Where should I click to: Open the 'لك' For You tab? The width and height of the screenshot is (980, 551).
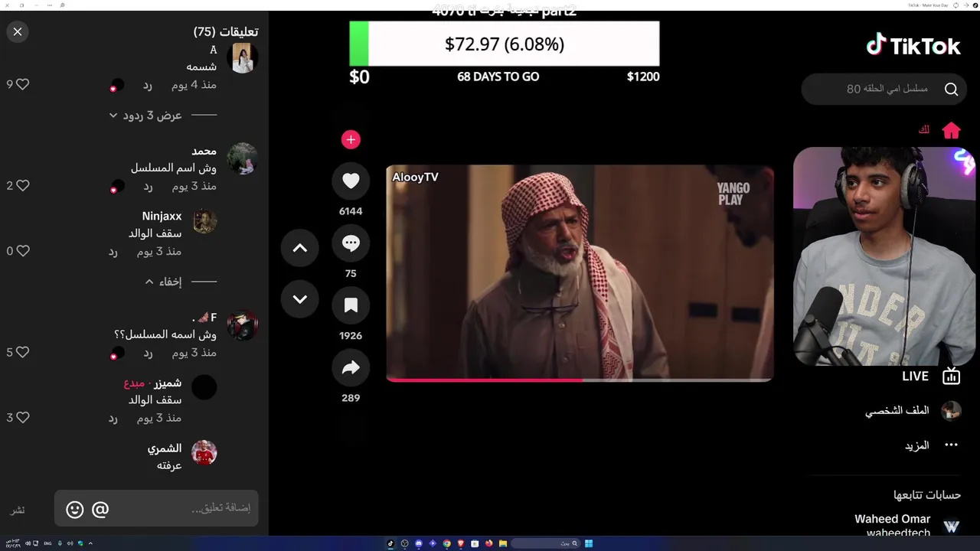click(924, 130)
